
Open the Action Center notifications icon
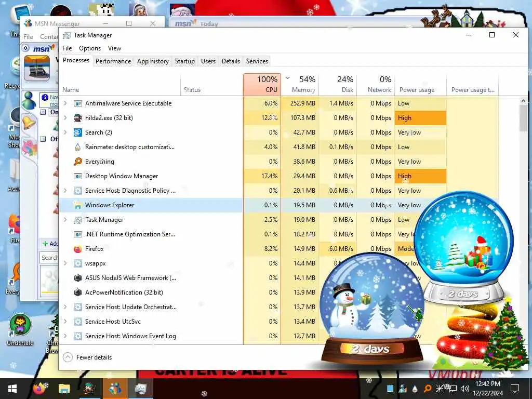tap(515, 389)
